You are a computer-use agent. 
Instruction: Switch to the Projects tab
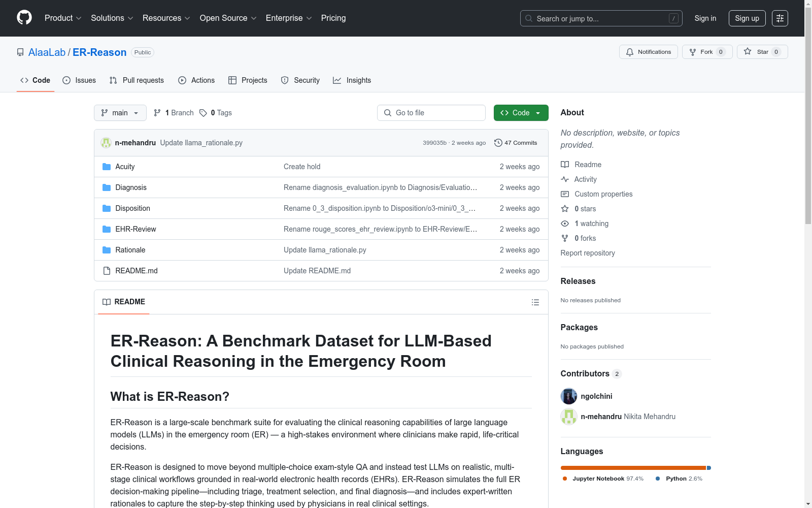[x=248, y=80]
